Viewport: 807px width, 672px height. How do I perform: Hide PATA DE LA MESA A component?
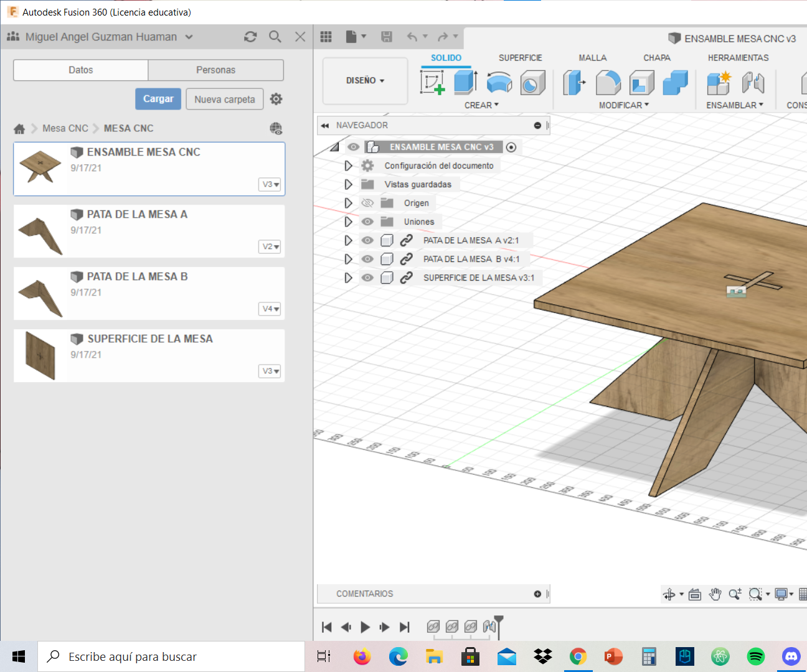(x=367, y=240)
